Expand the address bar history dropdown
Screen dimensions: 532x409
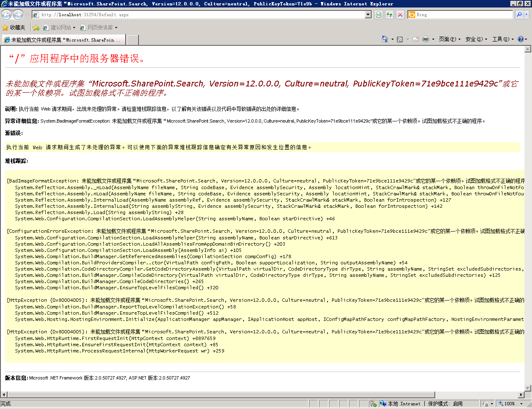click(x=368, y=15)
